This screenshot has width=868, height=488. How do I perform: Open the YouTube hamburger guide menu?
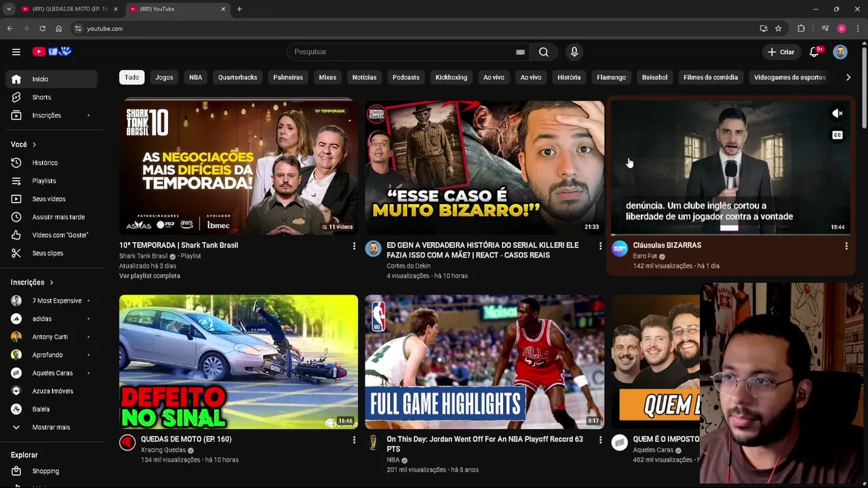(x=16, y=52)
